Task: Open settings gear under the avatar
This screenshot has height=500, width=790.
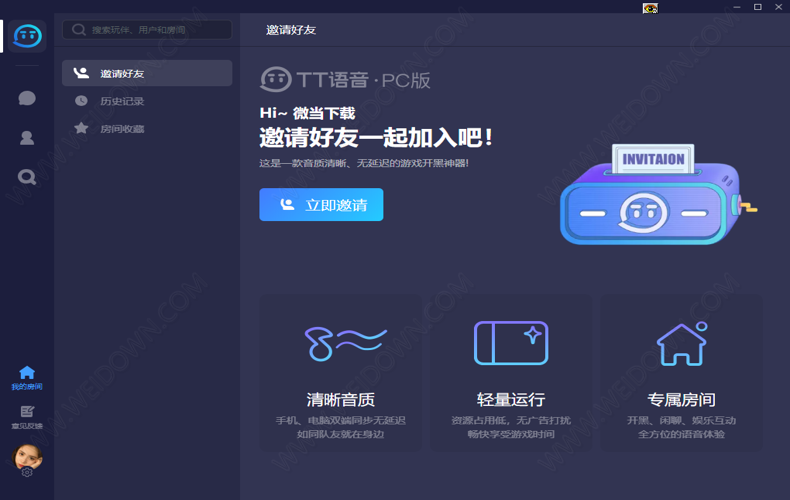Action: 27,472
